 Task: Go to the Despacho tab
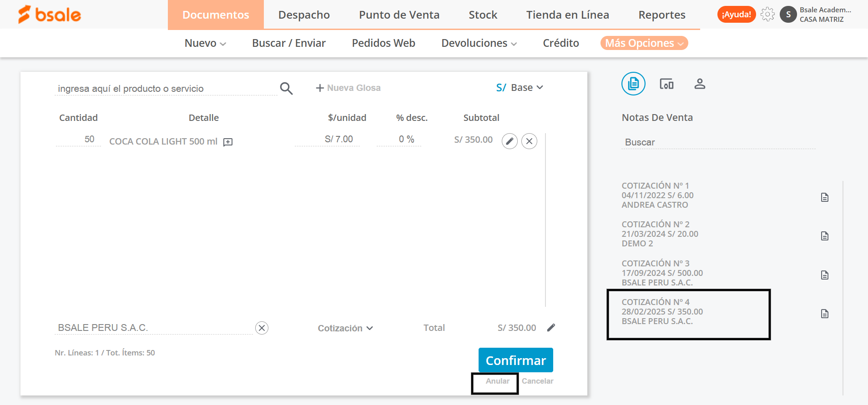coord(304,15)
